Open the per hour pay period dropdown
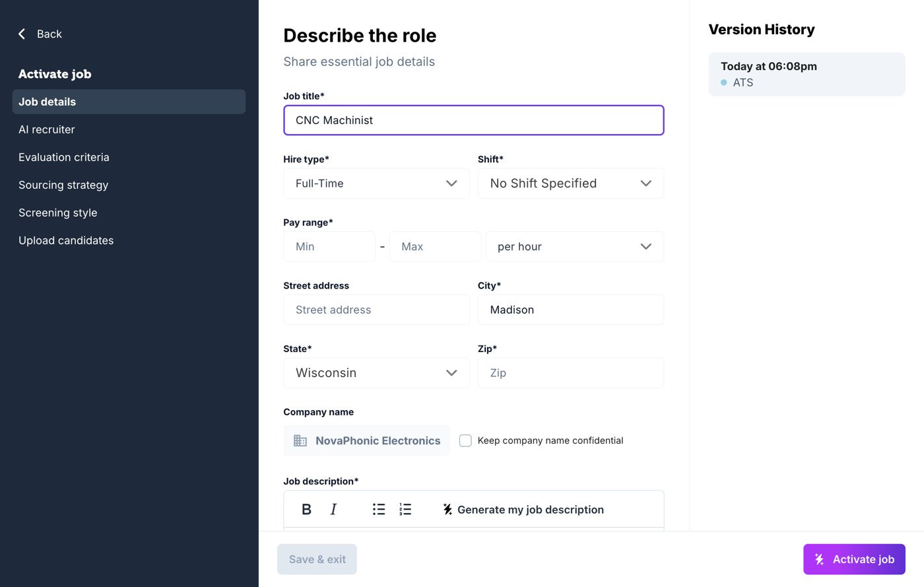The image size is (924, 587). [575, 246]
